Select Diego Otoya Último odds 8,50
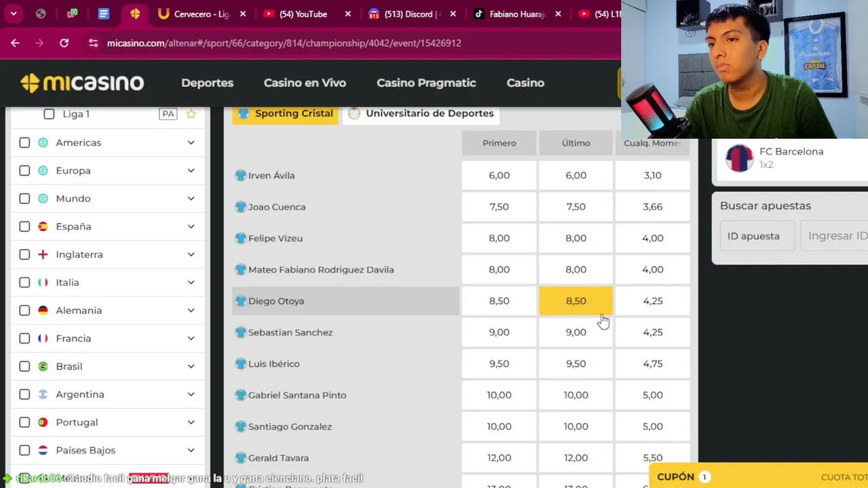 (x=576, y=301)
